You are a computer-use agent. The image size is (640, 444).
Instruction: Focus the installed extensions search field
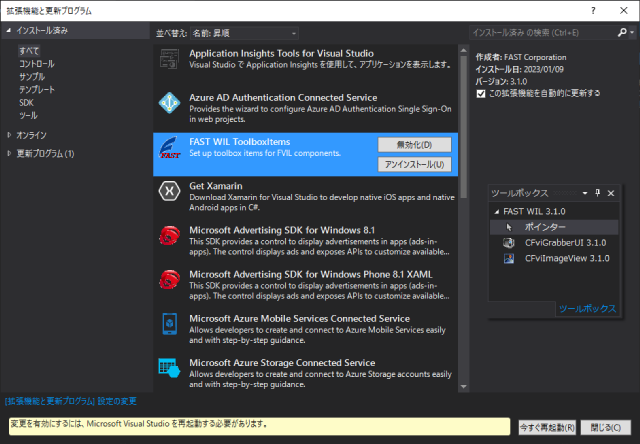click(543, 33)
